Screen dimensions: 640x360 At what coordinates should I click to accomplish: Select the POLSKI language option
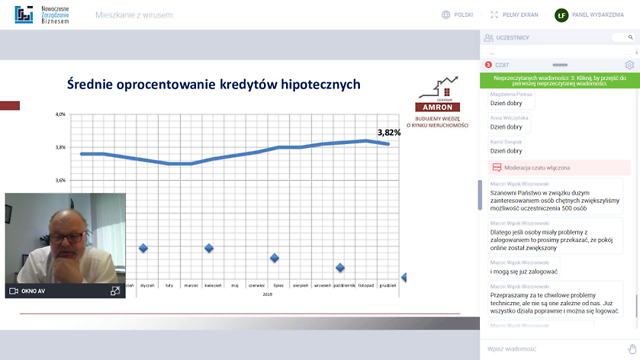(463, 15)
